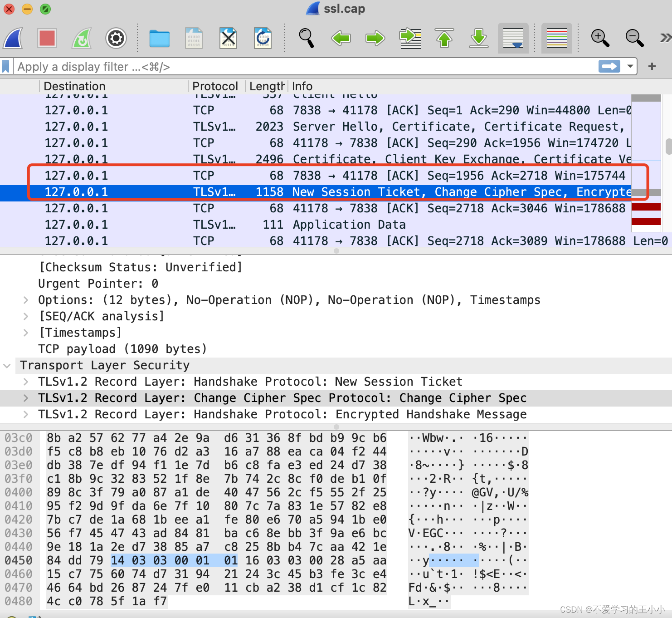Zoom out on packet text
This screenshot has height=618, width=672.
tap(634, 38)
